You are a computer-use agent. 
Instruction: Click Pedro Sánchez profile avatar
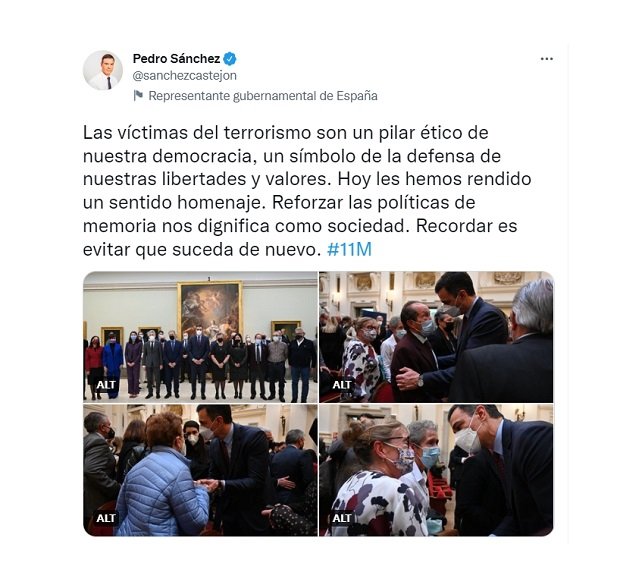[103, 70]
